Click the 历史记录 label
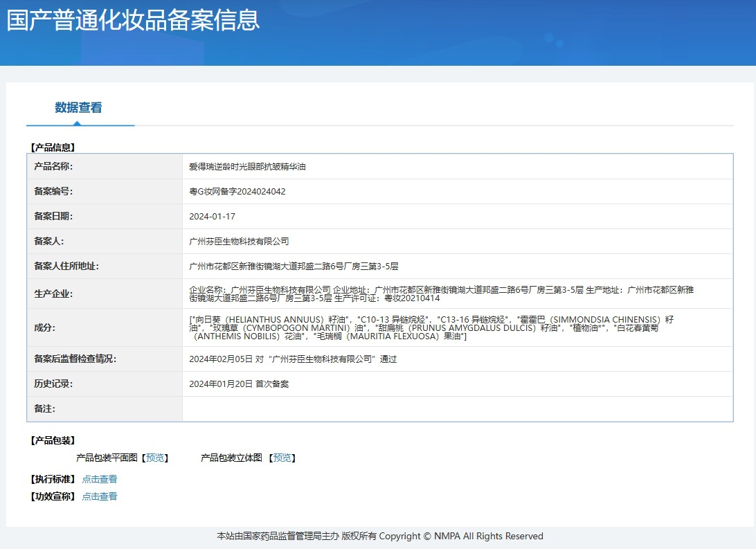Screen dimensions: 756x549 (x=53, y=384)
